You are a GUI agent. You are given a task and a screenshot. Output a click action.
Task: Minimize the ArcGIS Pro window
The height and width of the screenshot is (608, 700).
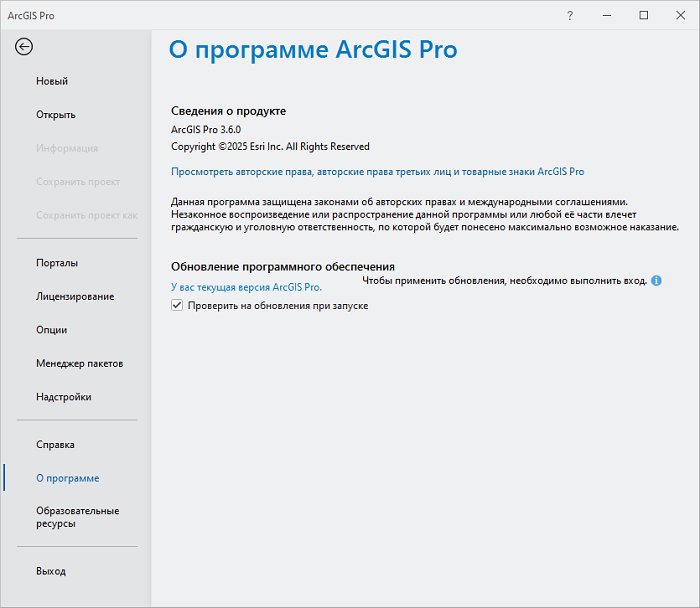(x=607, y=16)
